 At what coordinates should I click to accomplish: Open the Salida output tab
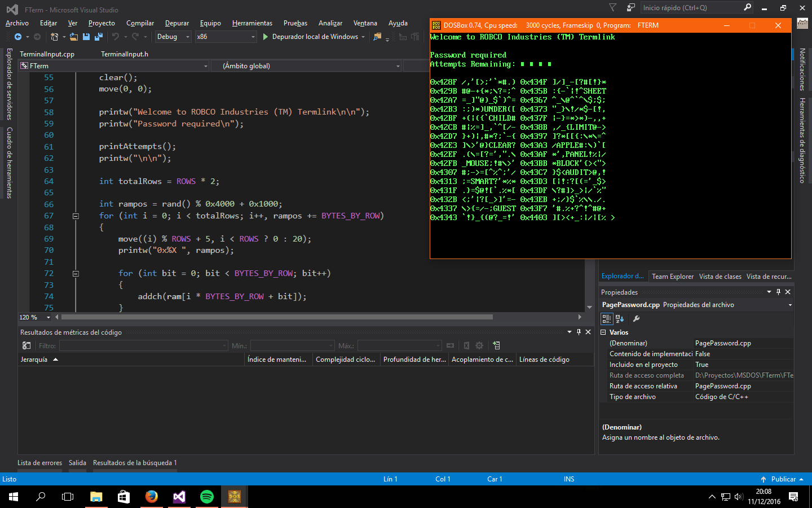pyautogui.click(x=77, y=463)
